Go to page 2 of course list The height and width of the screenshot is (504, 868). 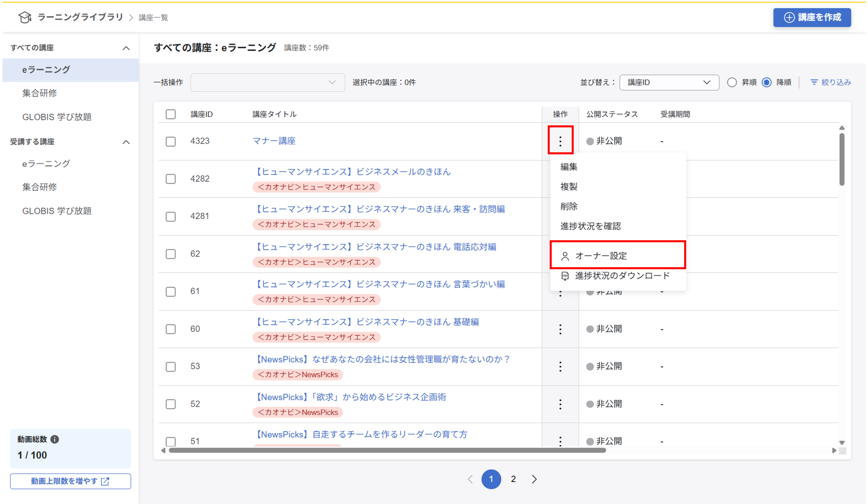[x=513, y=479]
